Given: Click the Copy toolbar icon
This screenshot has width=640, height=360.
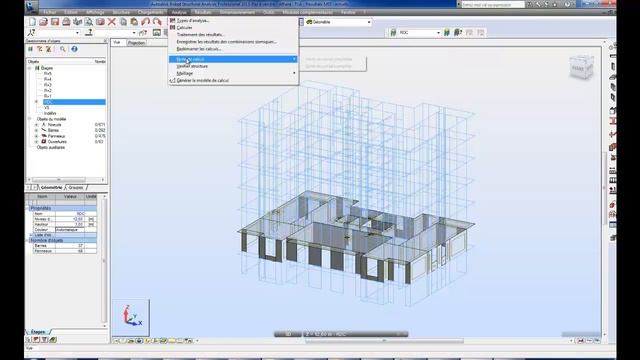Looking at the screenshot, I should 123,22.
